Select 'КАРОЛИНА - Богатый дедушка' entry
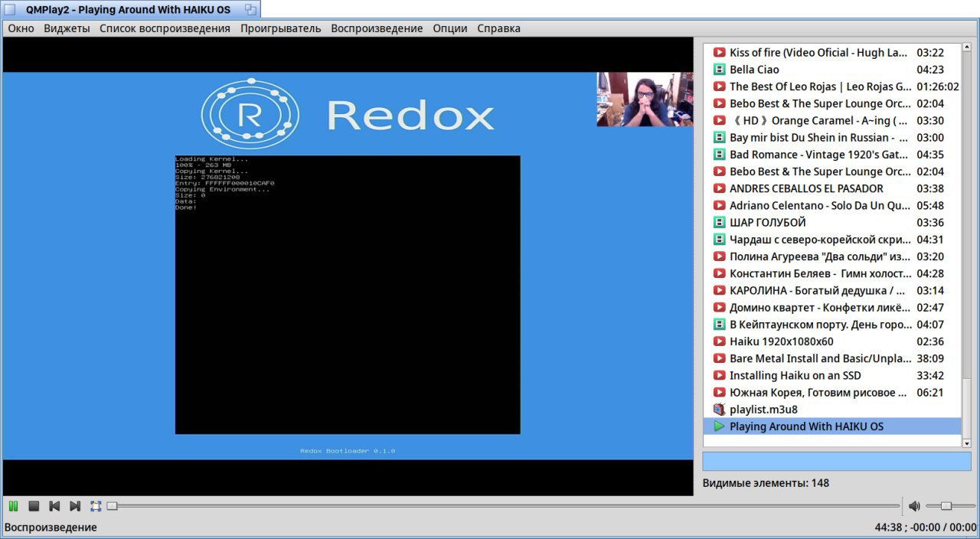The image size is (980, 539). 832,290
